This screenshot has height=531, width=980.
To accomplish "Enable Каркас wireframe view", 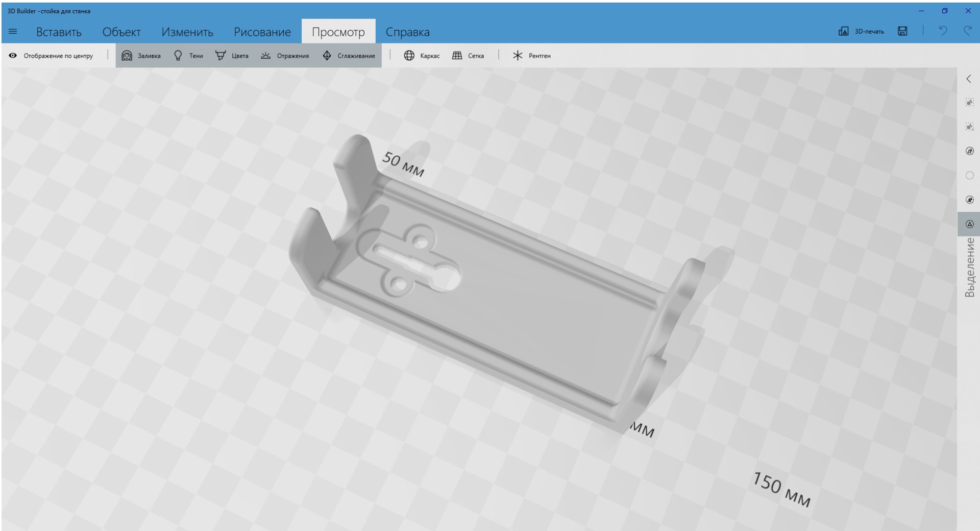I will coord(422,56).
